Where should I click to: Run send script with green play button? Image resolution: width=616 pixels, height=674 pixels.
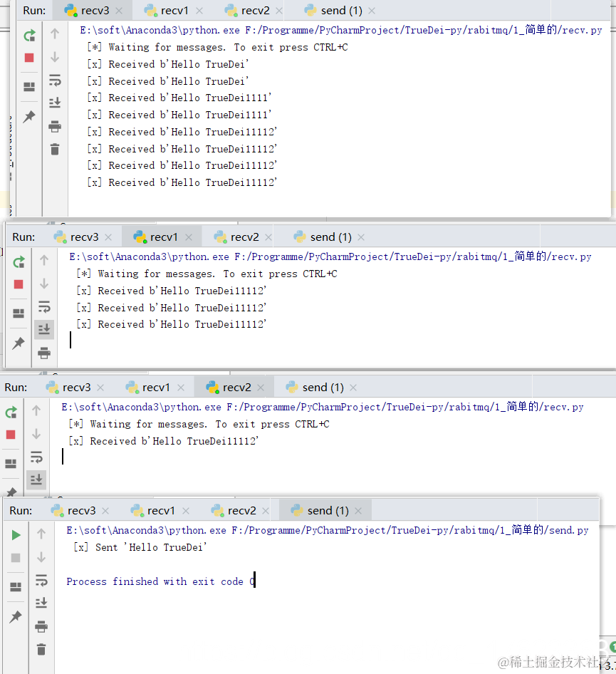point(16,535)
